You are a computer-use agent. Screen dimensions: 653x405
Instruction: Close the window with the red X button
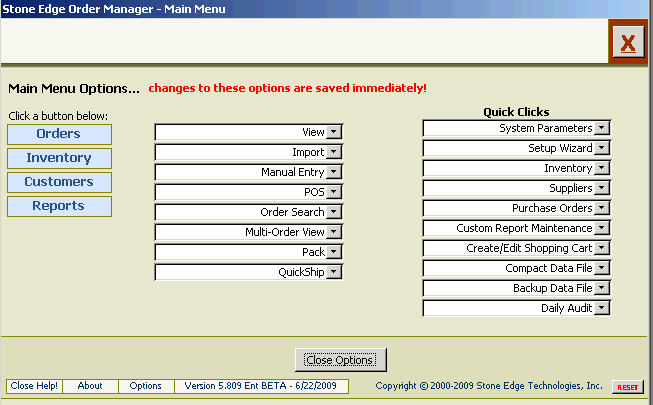628,42
